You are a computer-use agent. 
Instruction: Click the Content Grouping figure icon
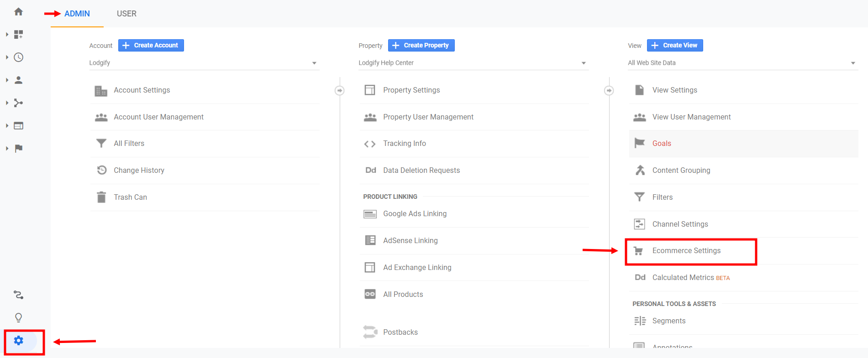coord(640,170)
